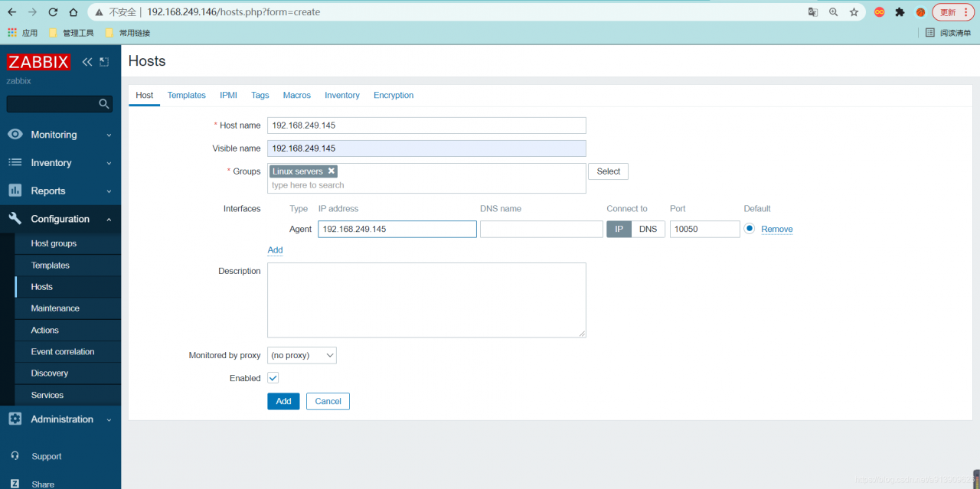This screenshot has width=980, height=489.
Task: Open Host groups in sidebar
Action: [x=67, y=243]
